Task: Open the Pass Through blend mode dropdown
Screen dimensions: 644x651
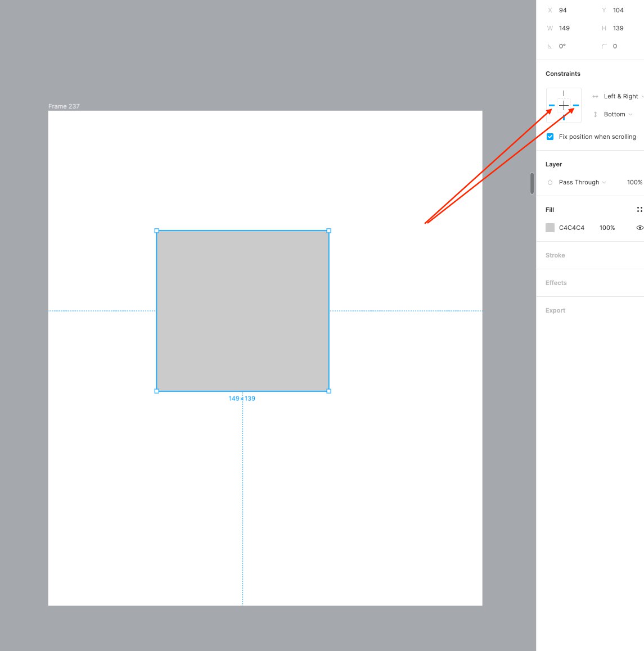Action: coord(582,182)
